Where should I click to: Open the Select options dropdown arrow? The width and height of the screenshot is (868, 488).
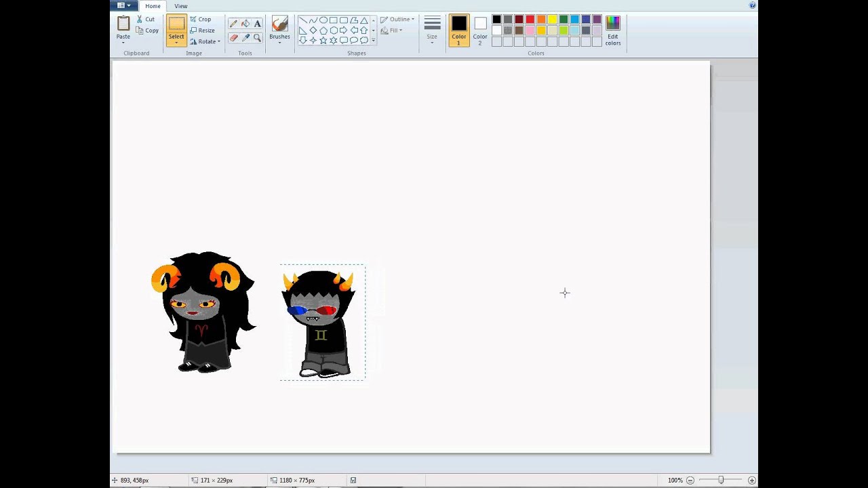pos(176,43)
